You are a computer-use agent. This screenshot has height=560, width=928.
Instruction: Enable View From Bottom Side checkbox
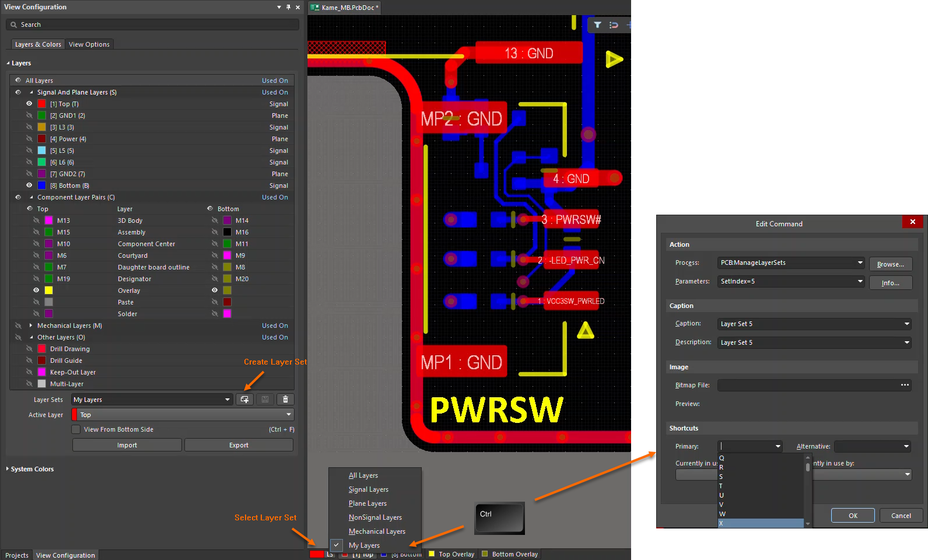tap(76, 429)
